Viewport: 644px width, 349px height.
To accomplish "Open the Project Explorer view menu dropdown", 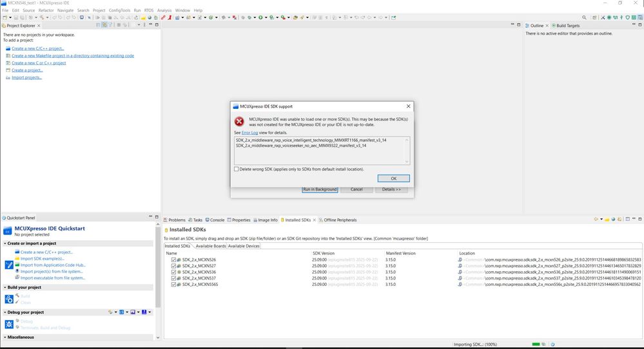I will (x=139, y=25).
